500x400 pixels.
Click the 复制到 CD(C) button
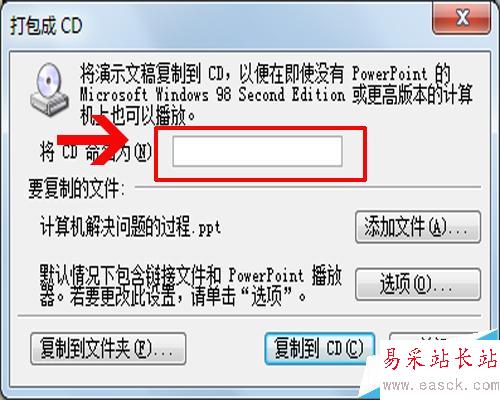[319, 349]
